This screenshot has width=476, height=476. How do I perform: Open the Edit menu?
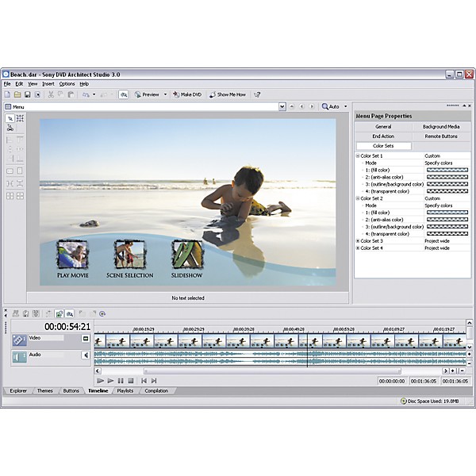point(19,84)
